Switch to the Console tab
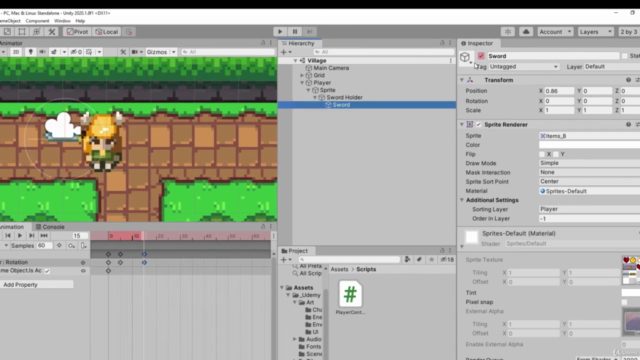The height and width of the screenshot is (360, 640). point(50,227)
